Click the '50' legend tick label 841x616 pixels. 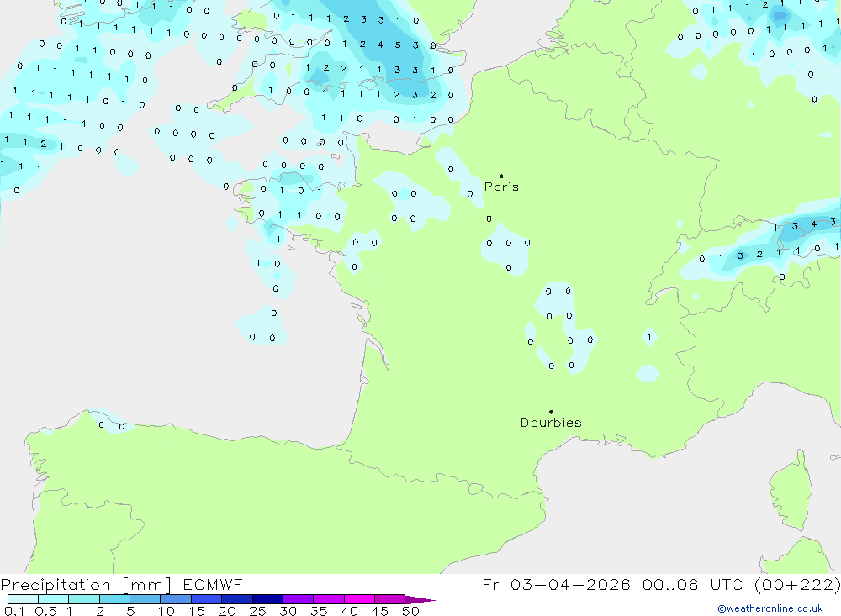(x=410, y=611)
